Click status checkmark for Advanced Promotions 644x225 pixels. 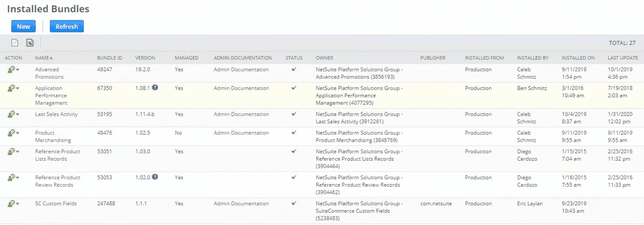pos(294,69)
